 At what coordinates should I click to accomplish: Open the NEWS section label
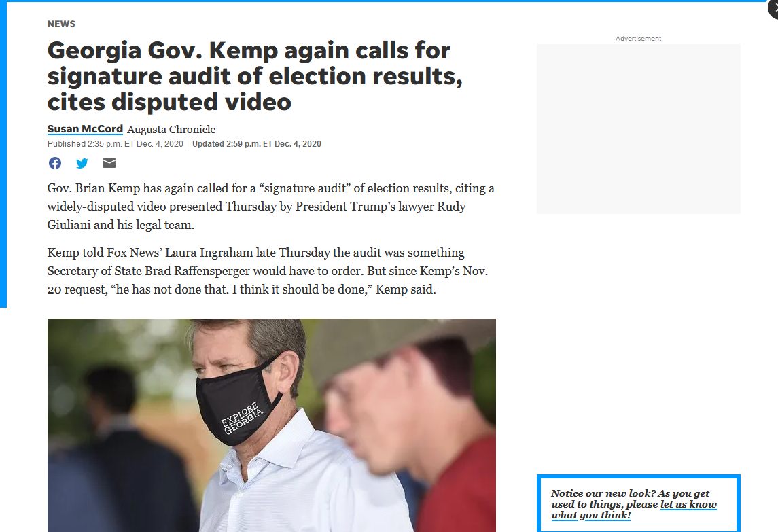pyautogui.click(x=62, y=24)
